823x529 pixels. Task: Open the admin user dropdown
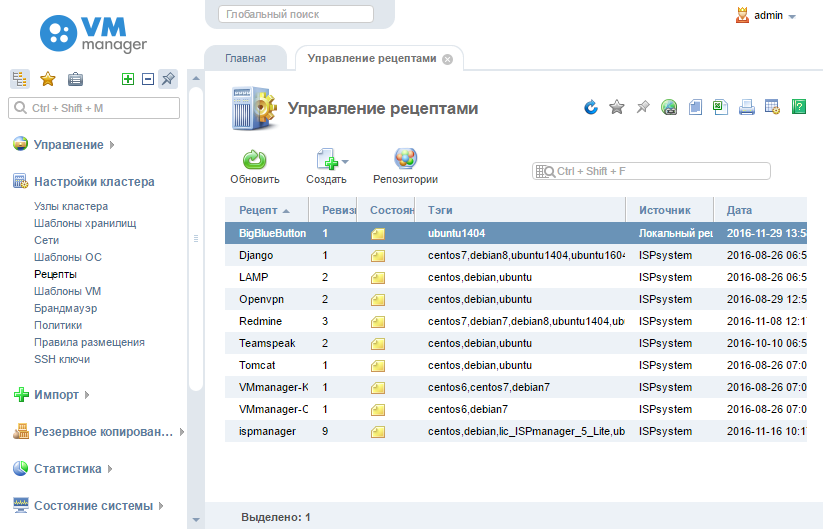point(792,16)
